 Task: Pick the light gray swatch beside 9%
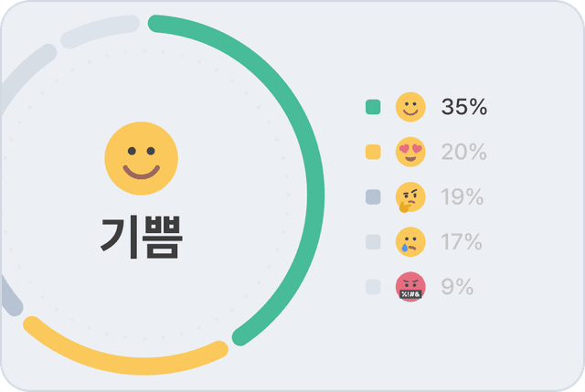373,287
